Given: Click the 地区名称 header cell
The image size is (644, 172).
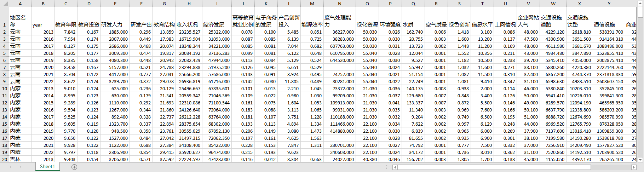Looking at the screenshot, I should (20, 18).
